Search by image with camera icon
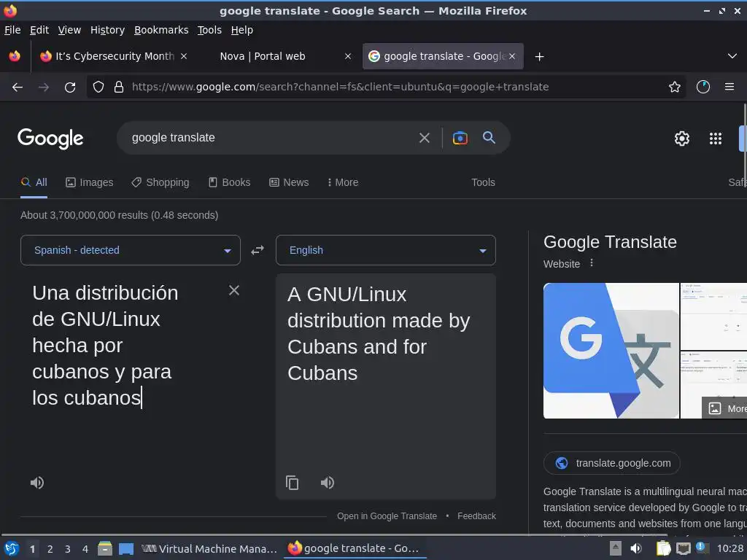The height and width of the screenshot is (560, 747). point(460,138)
